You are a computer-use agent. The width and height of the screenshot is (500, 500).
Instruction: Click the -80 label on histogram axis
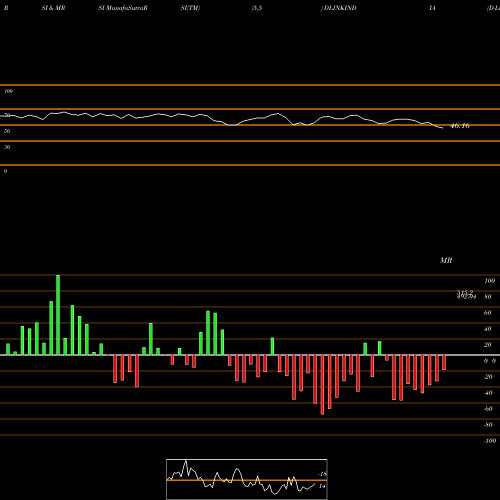click(488, 425)
